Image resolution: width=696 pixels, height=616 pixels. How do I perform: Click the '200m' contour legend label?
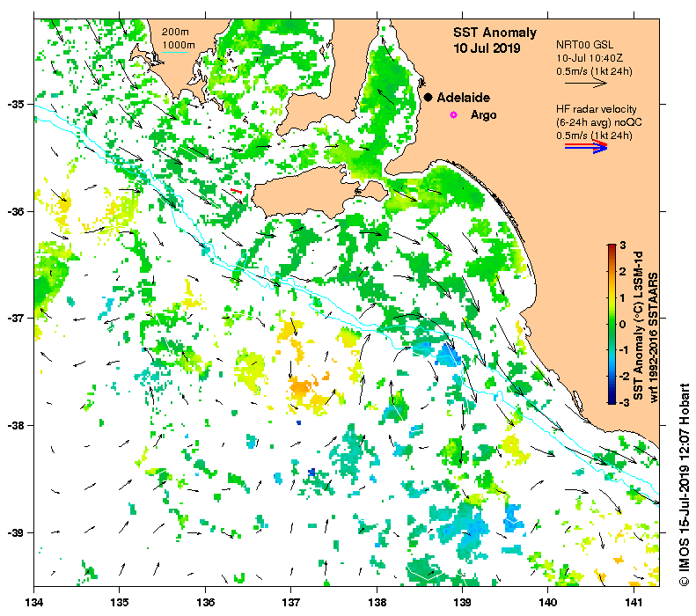[x=175, y=32]
